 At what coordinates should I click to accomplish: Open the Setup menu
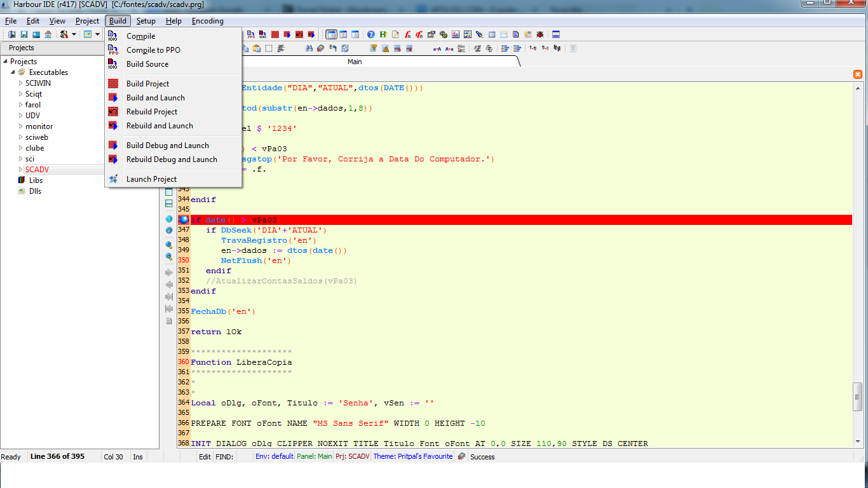click(x=146, y=21)
